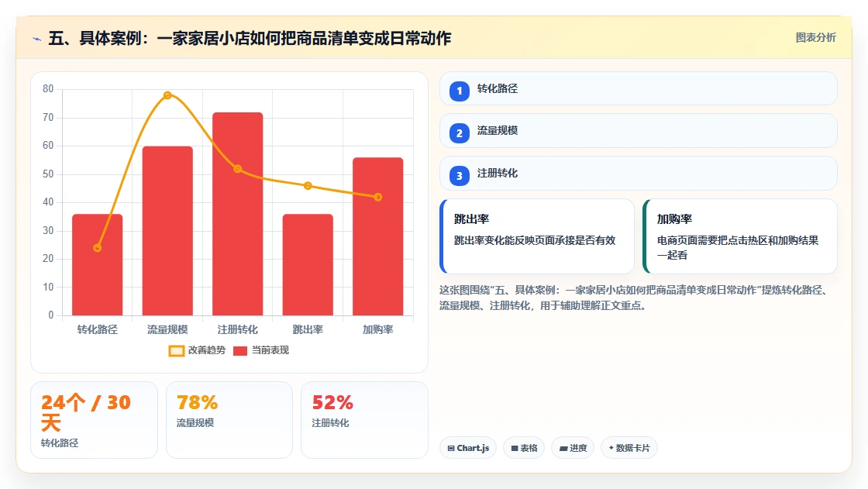Click the red bar for 跳出率
This screenshot has height=489, width=868.
tap(308, 265)
